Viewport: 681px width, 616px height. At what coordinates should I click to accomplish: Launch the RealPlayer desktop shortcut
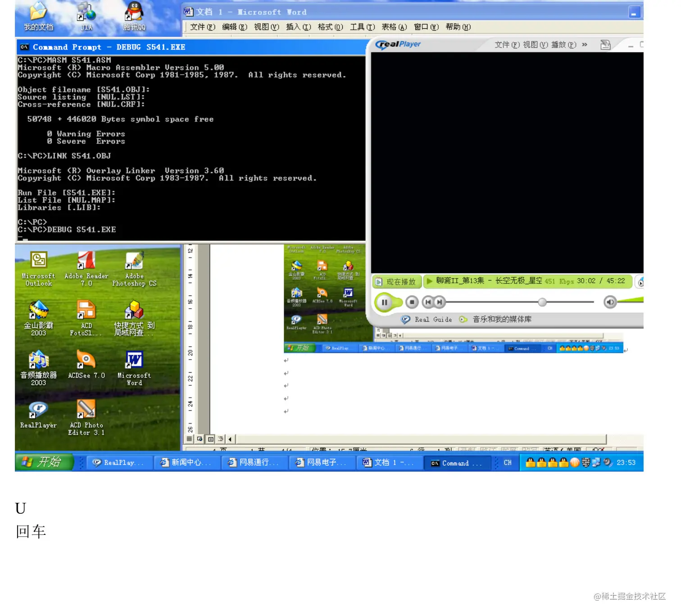point(38,415)
